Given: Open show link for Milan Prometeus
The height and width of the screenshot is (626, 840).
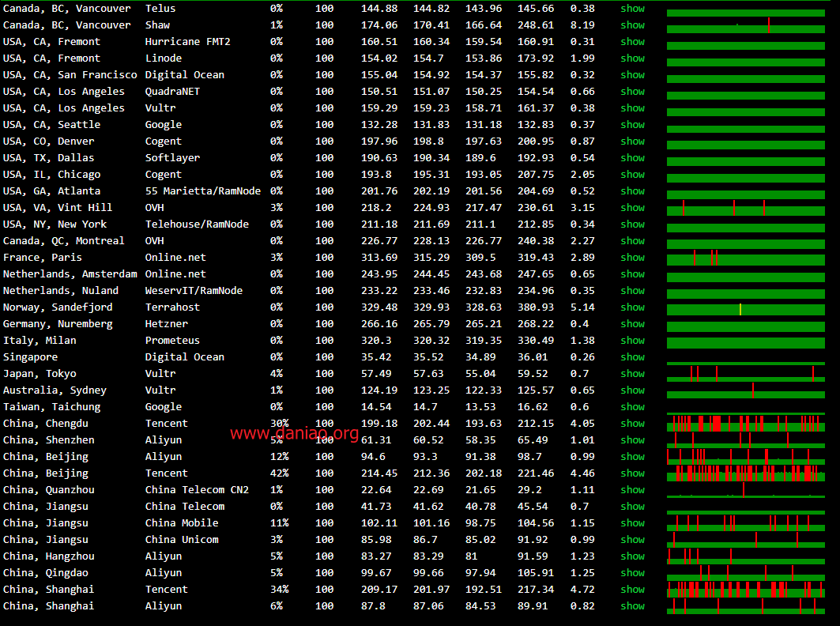Looking at the screenshot, I should (x=632, y=341).
